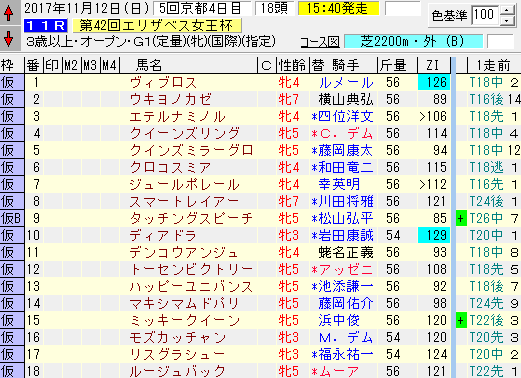The image size is (521, 378).
Task: Click the 馬名 column header
Action: (x=149, y=65)
